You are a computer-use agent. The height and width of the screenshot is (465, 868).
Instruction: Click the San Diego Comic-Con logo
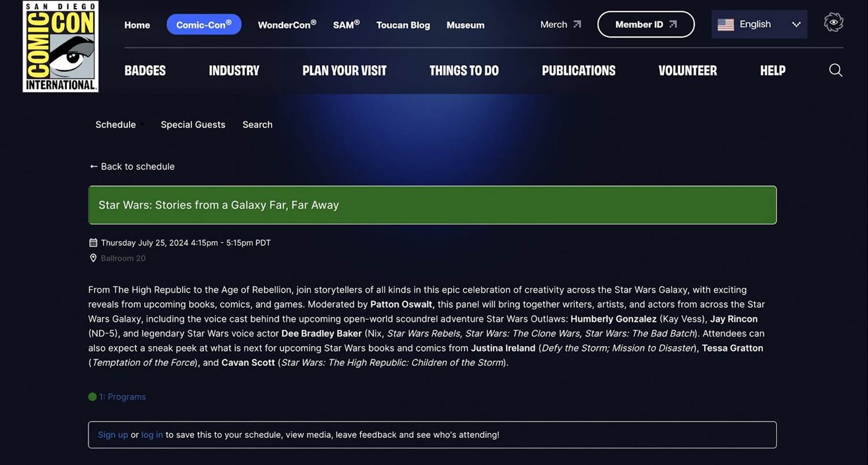click(x=60, y=46)
